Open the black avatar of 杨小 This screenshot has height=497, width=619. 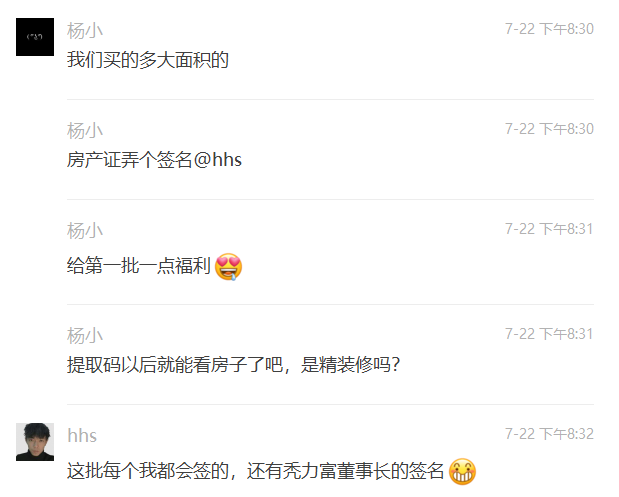35,37
